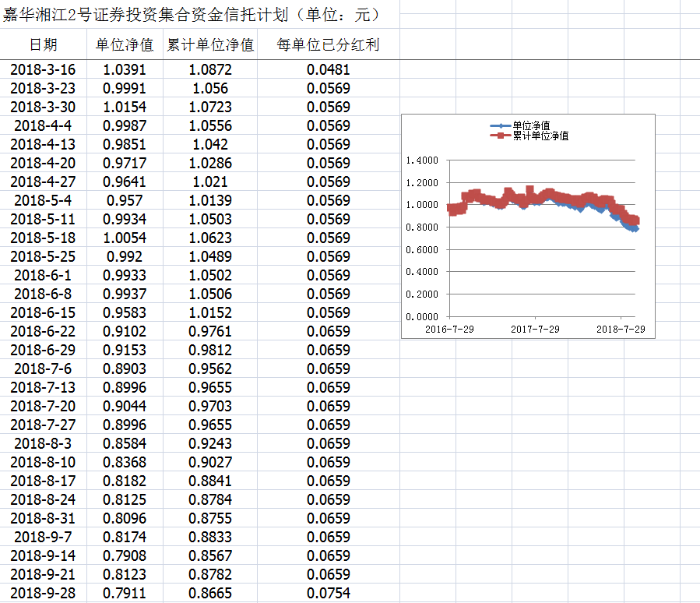Select unit value cell 0.957
Viewport: 700px width, 603px height.
coord(125,200)
